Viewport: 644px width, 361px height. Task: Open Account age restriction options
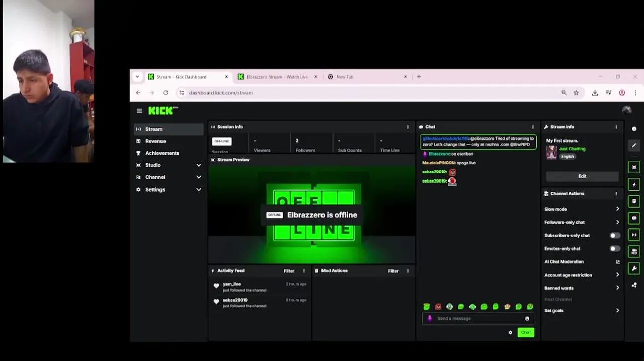click(617, 275)
